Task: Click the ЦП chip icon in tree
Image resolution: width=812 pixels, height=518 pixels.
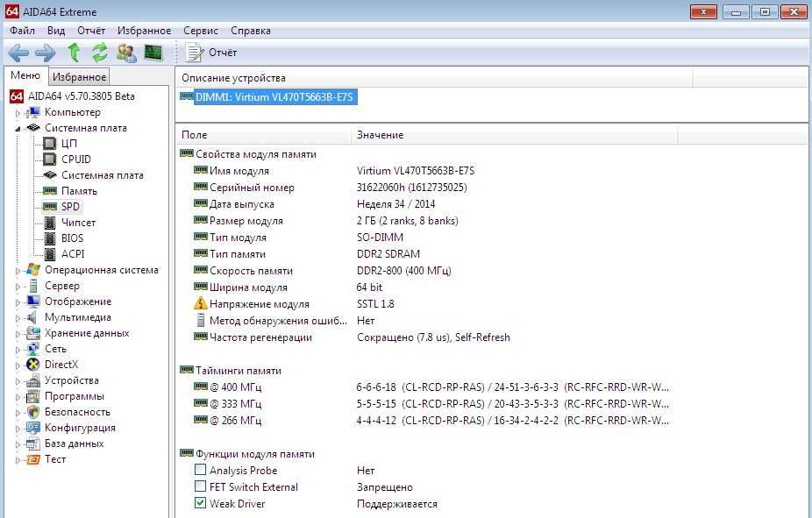Action: tap(49, 144)
